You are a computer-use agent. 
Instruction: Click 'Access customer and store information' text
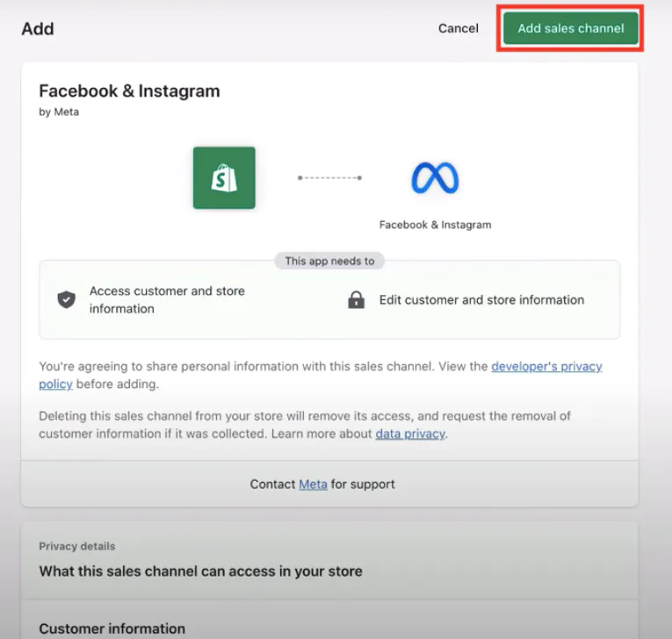click(167, 300)
